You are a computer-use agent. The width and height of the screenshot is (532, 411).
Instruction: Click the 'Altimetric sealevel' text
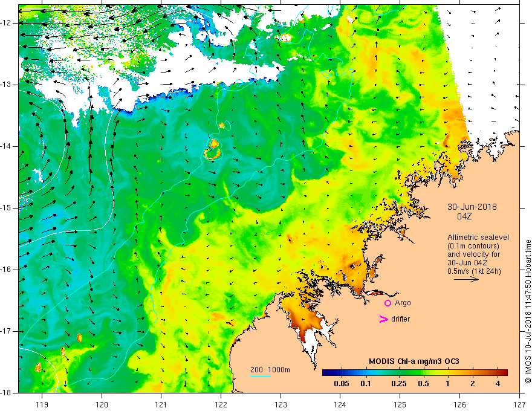[x=478, y=238]
